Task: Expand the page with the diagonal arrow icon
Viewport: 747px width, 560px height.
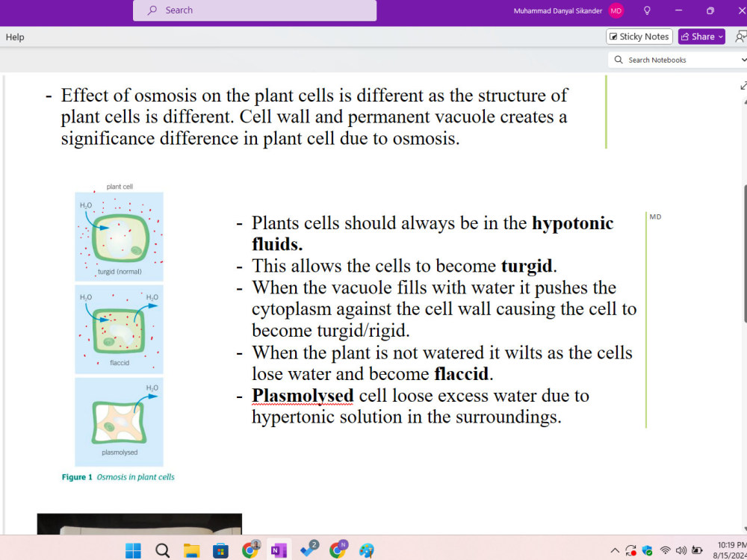Action: point(744,86)
